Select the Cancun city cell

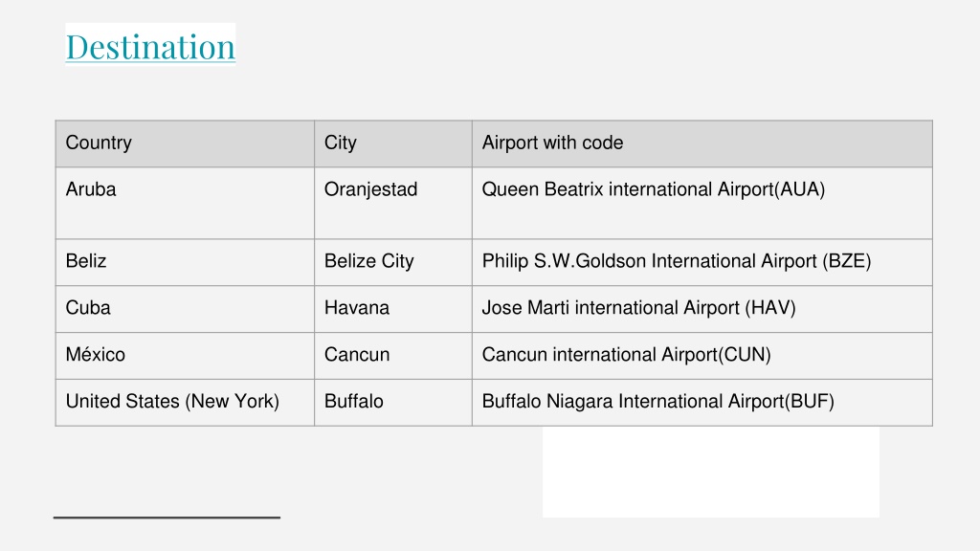point(393,356)
